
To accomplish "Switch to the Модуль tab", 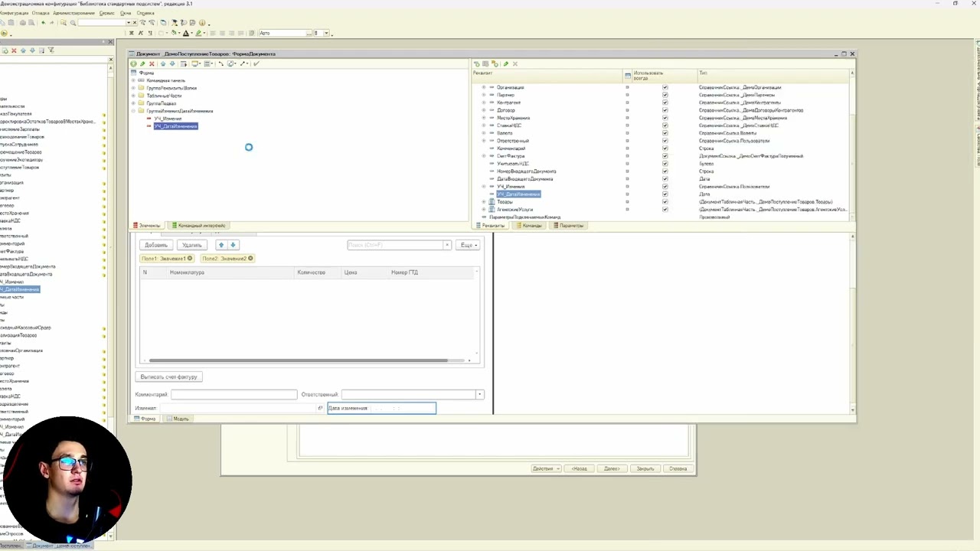I will pyautogui.click(x=178, y=419).
